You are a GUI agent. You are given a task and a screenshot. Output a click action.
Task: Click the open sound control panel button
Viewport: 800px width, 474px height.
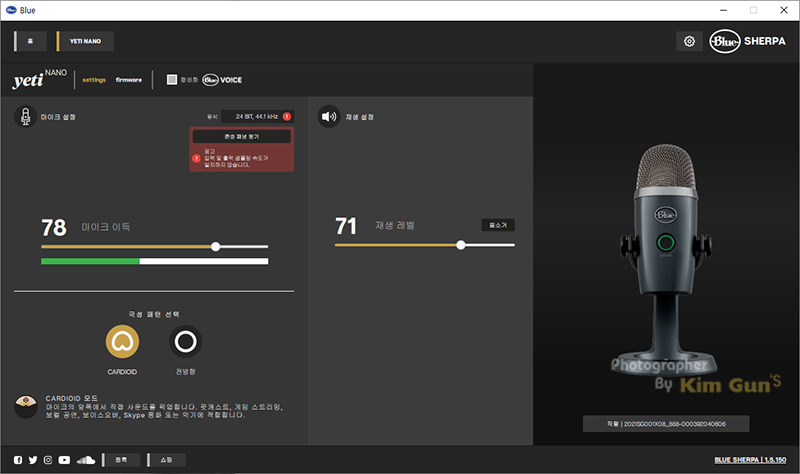tap(242, 136)
